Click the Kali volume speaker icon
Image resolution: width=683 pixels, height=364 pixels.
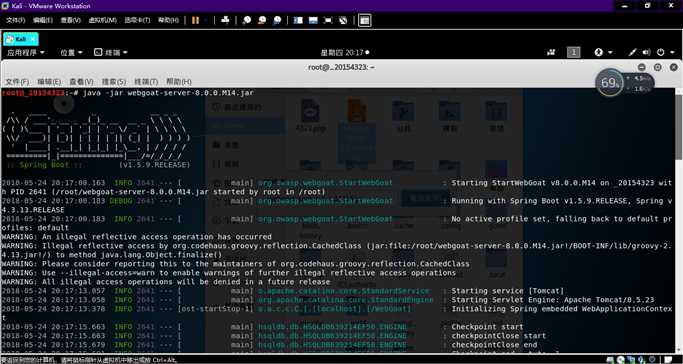646,52
